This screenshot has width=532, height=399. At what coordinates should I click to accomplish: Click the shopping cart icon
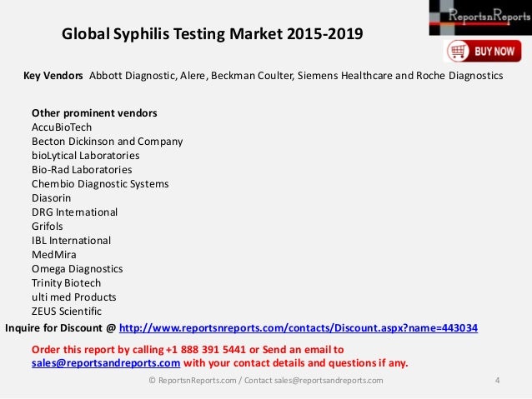click(x=458, y=51)
